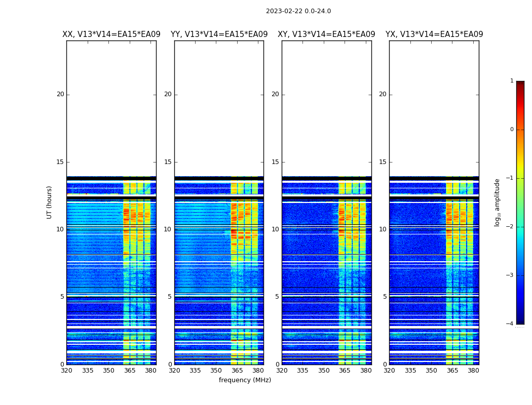532x405 pixels.
Task: Click the 15 hour tick on YY panel
Action: [168, 162]
